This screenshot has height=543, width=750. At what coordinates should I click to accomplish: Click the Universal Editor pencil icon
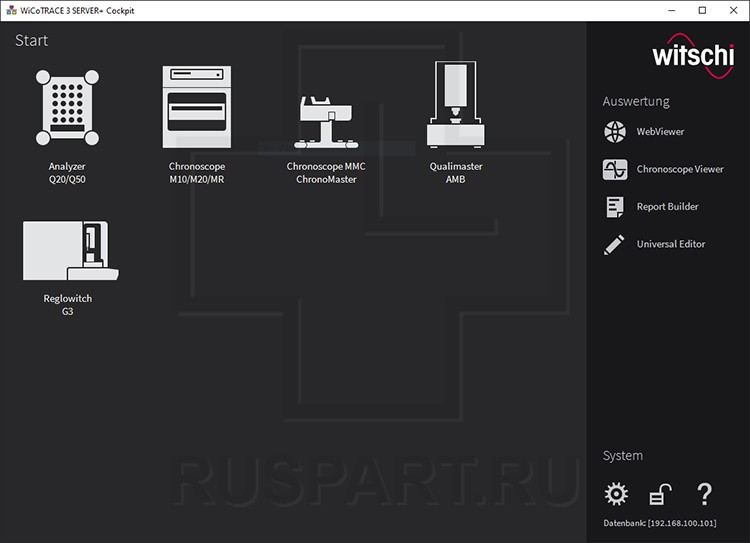coord(615,244)
